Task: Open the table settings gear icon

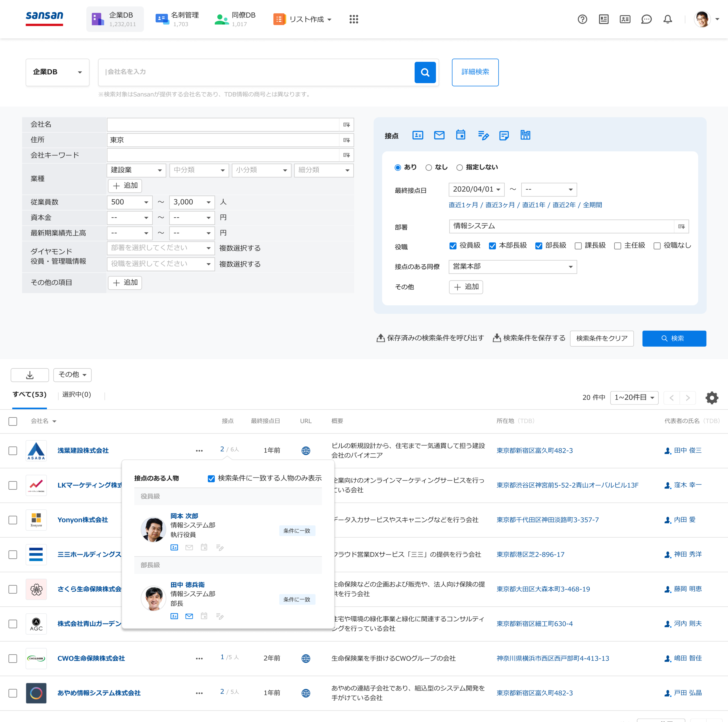Action: coord(711,398)
